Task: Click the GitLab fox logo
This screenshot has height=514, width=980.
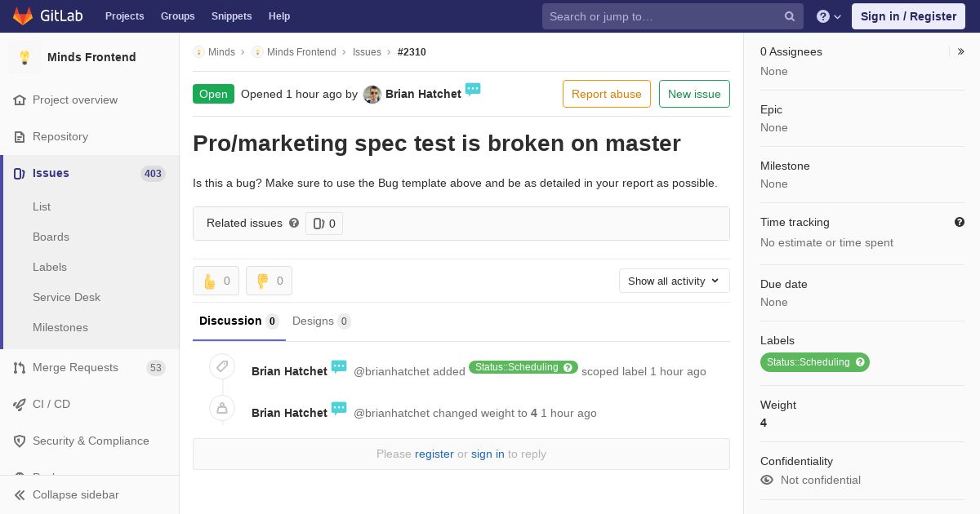Action: [23, 16]
